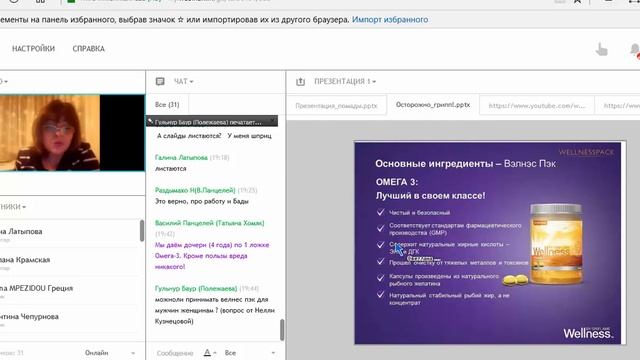Click the notification bell icon
This screenshot has height=360, width=640.
635,51
